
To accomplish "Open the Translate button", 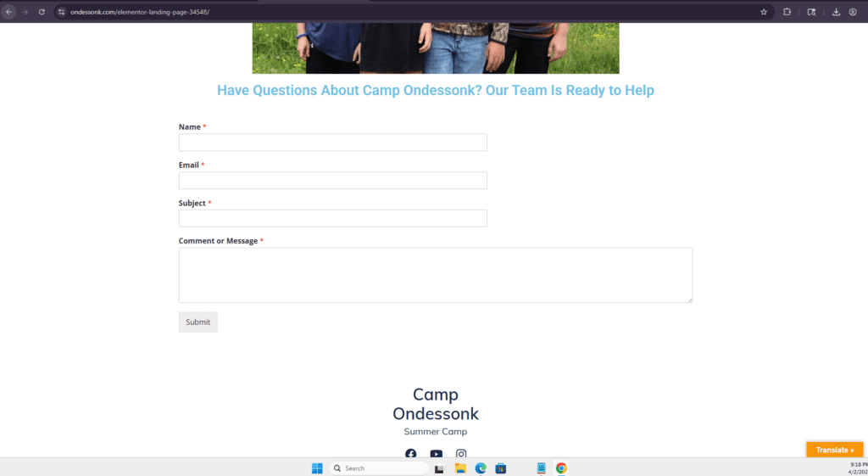I will pyautogui.click(x=835, y=450).
